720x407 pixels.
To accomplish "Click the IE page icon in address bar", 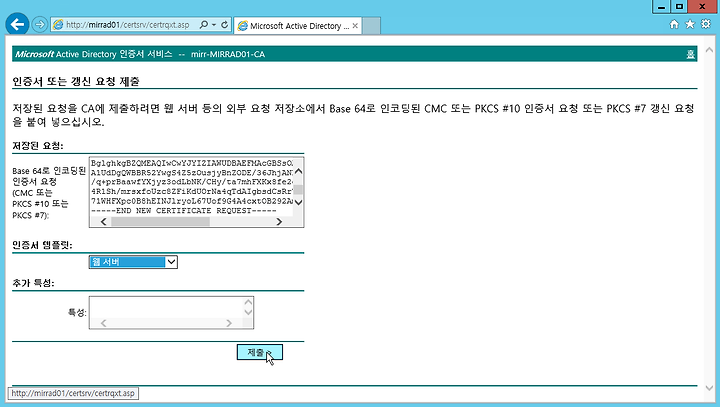I will 58,25.
